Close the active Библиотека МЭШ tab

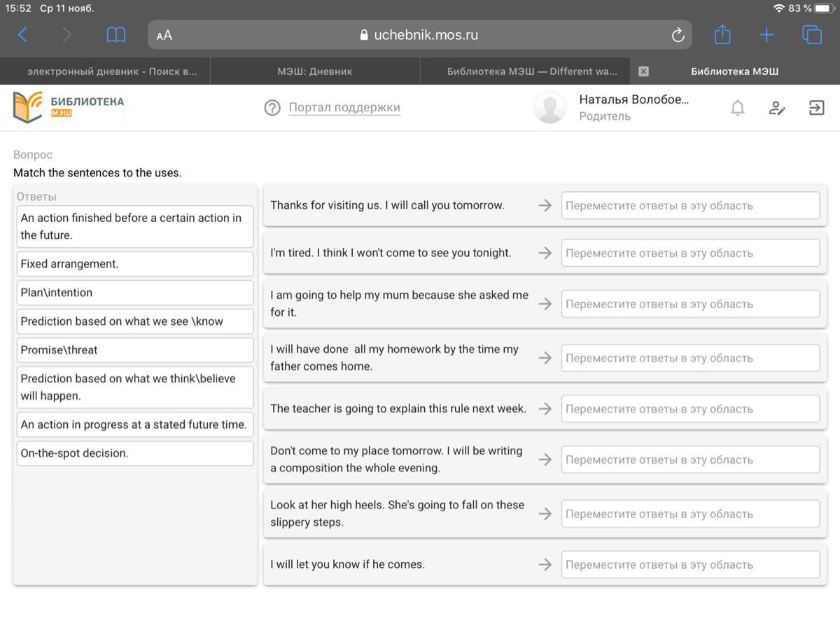(x=644, y=71)
